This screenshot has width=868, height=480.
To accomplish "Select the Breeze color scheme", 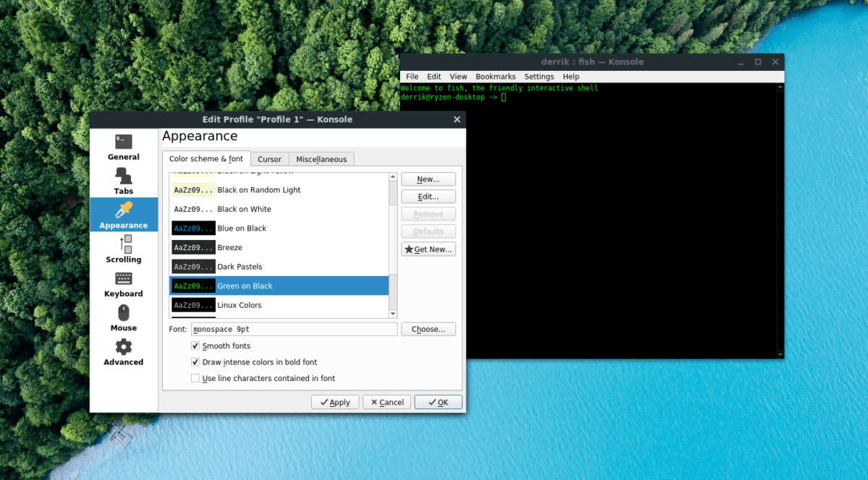I will point(279,247).
